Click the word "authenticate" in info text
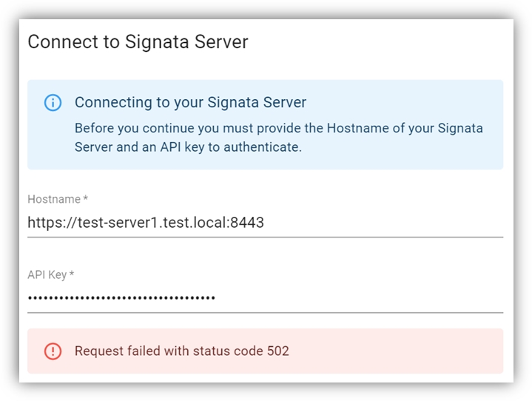This screenshot has height=401, width=532. (259, 146)
